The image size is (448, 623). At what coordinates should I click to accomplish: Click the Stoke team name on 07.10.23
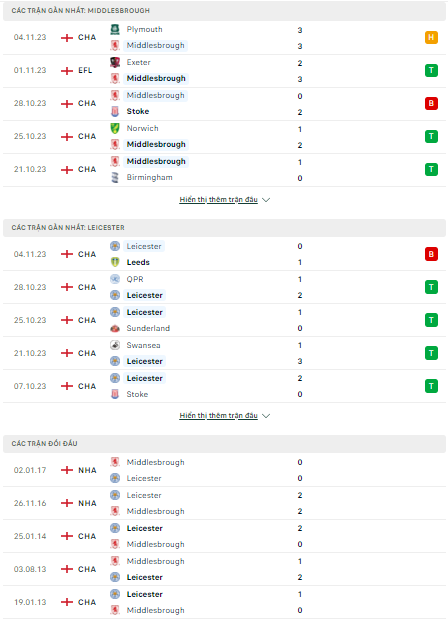[x=137, y=395]
